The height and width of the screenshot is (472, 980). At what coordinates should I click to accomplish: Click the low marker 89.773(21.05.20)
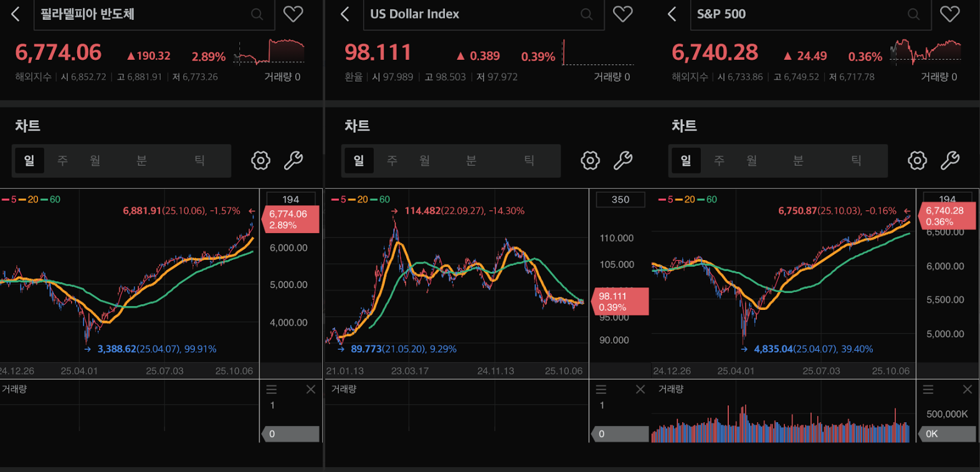pos(404,349)
